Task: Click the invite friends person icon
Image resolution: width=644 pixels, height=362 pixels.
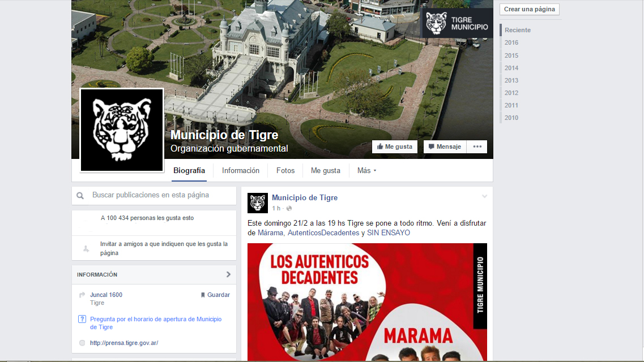Action: [86, 249]
